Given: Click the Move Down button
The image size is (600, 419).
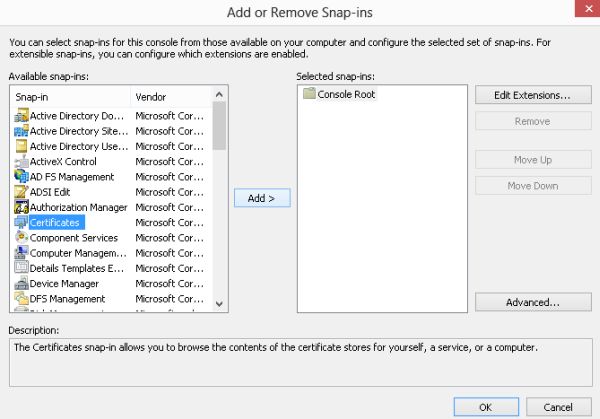Looking at the screenshot, I should click(x=533, y=186).
